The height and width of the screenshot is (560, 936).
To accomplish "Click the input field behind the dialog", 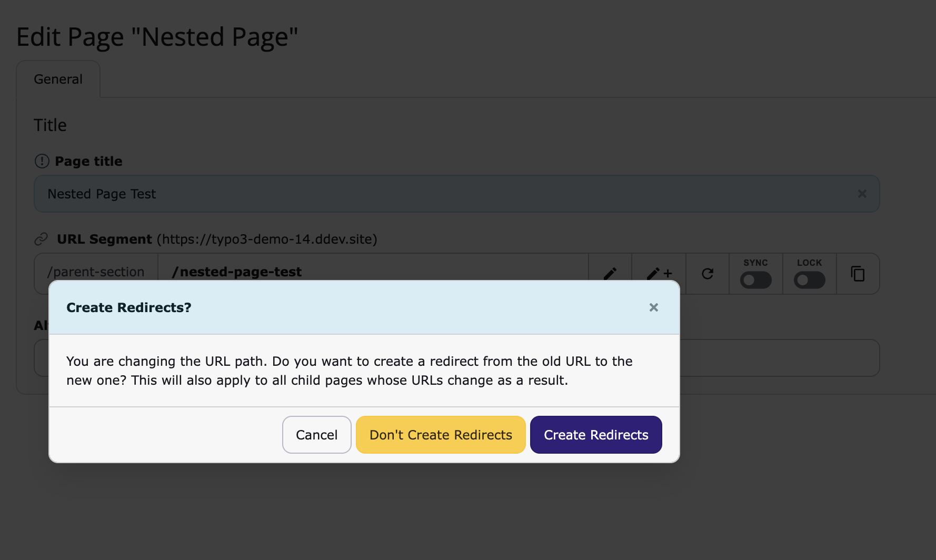I will click(x=779, y=358).
